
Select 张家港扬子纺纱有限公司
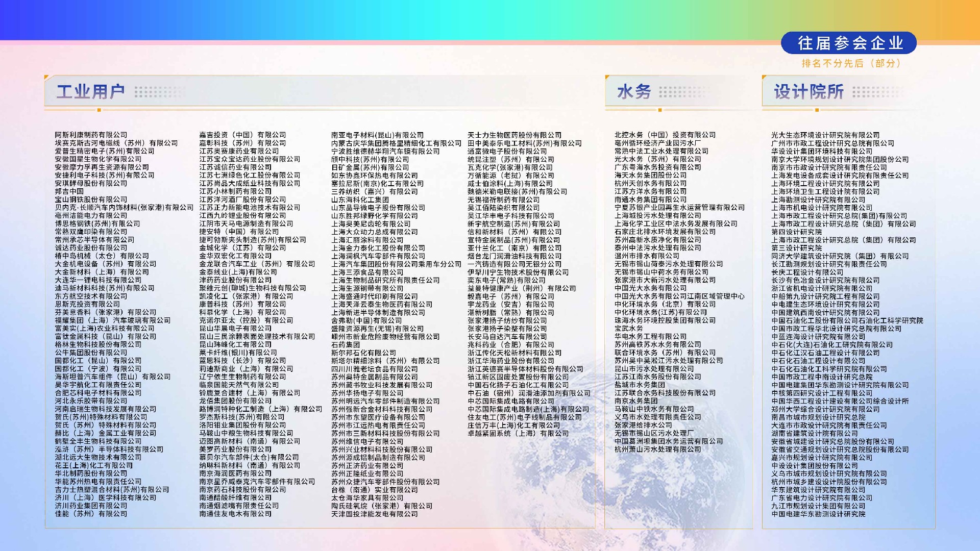pos(508,320)
